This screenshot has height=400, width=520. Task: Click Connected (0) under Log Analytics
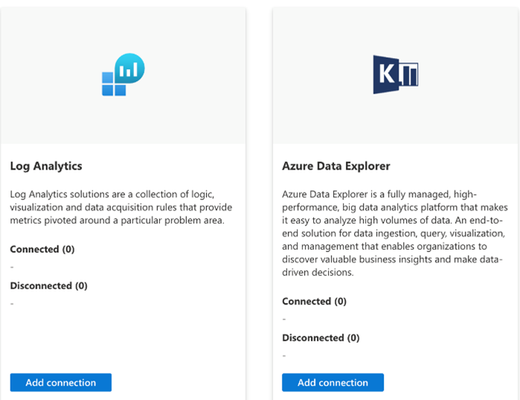(42, 249)
